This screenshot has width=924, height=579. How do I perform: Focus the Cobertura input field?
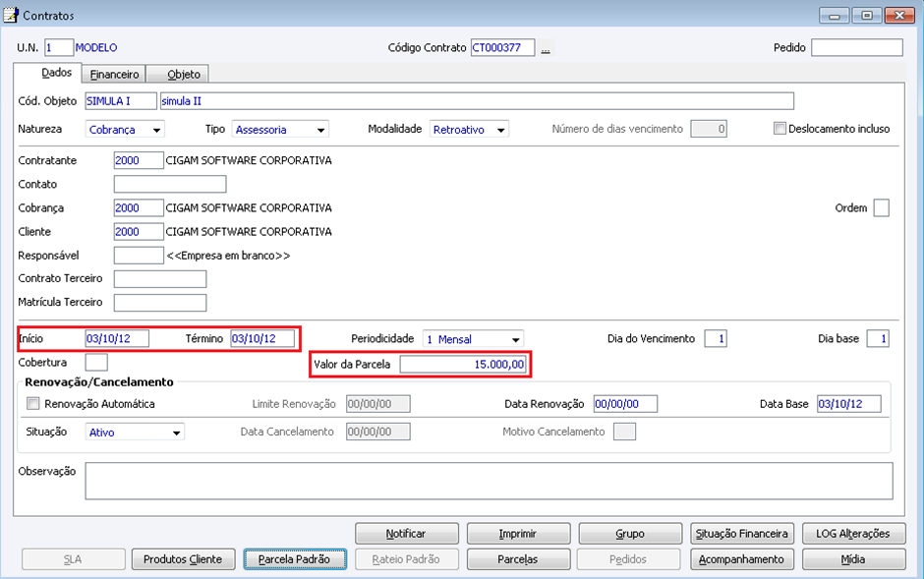pos(96,362)
